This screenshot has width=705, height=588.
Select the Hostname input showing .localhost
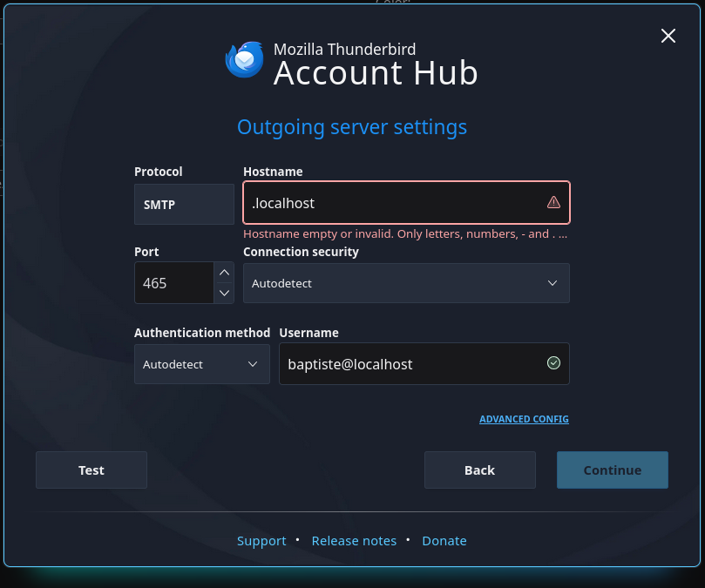[392, 202]
